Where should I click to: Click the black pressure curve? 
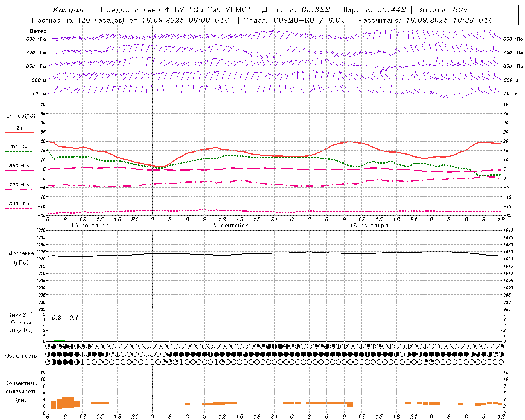click(x=274, y=254)
